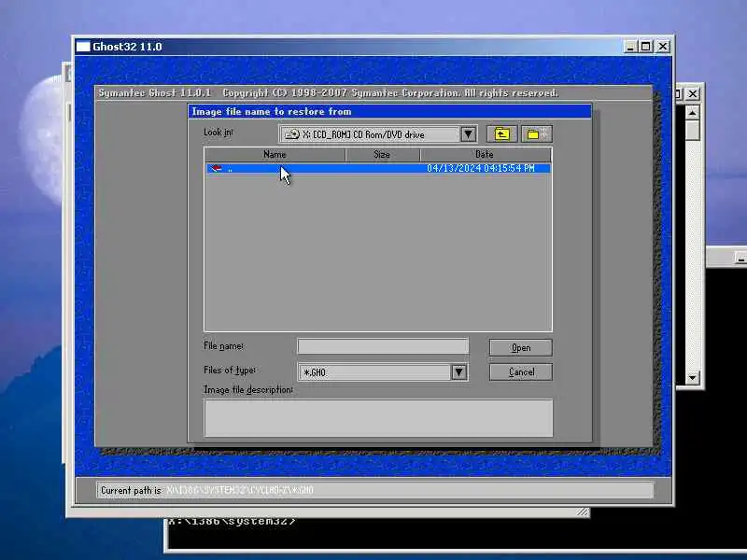
Task: Click the Current path status bar
Action: (x=375, y=490)
